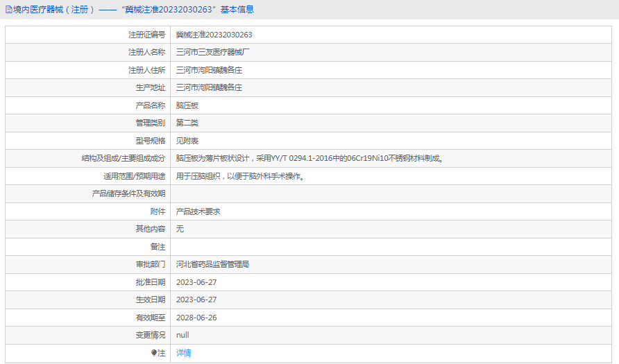Click 三河市泃阳镇魏各庄 in the 注册人住所 row
The height and width of the screenshot is (364, 619).
(x=210, y=70)
